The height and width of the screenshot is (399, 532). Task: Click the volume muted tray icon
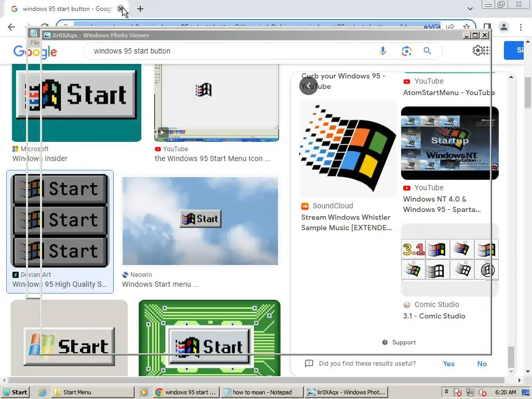tap(482, 393)
